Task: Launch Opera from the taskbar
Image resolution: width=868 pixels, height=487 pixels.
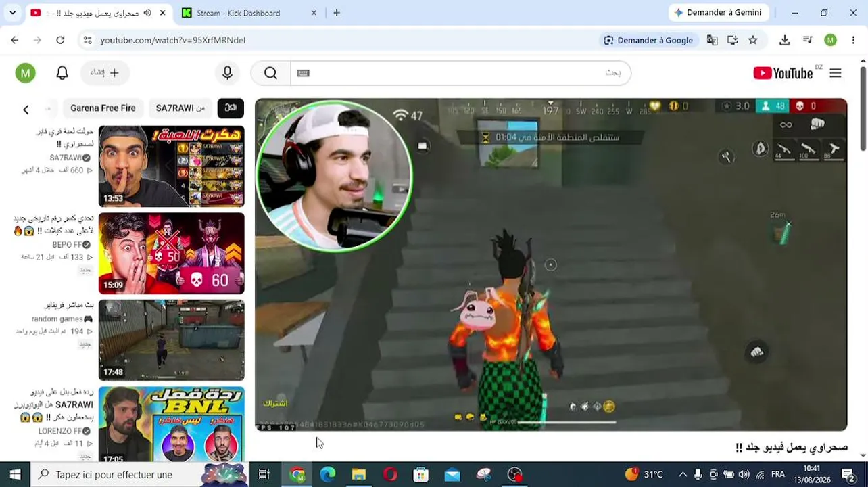Action: pyautogui.click(x=390, y=474)
